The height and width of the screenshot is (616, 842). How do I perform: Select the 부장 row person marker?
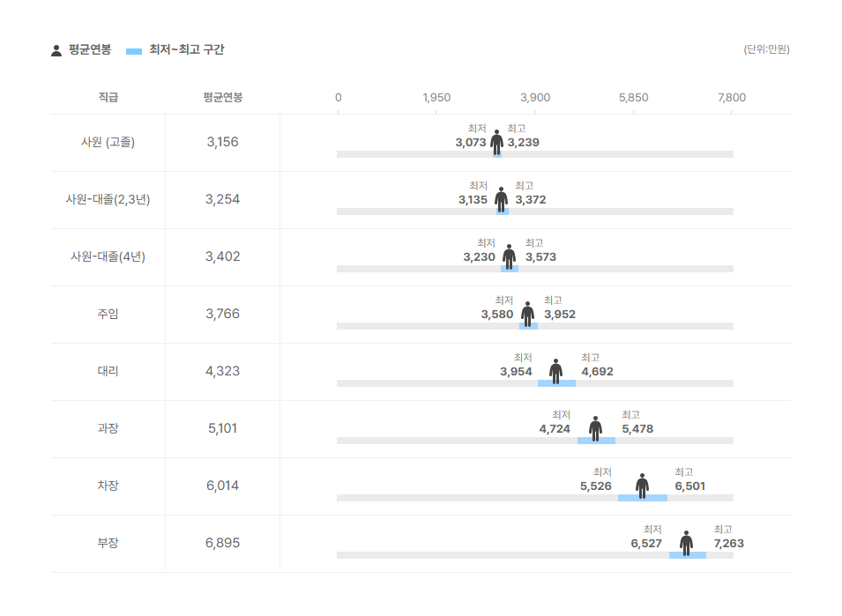(x=687, y=542)
